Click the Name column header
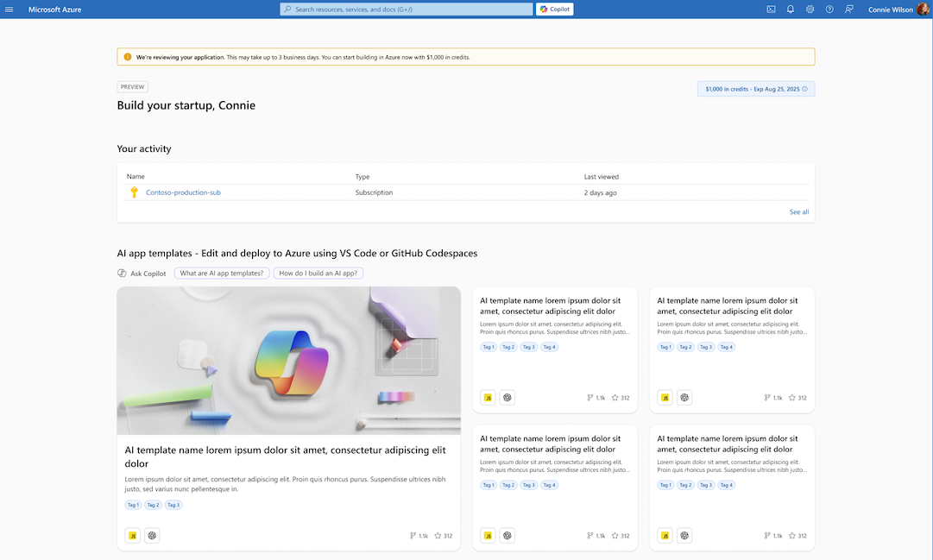933x560 pixels. tap(136, 176)
